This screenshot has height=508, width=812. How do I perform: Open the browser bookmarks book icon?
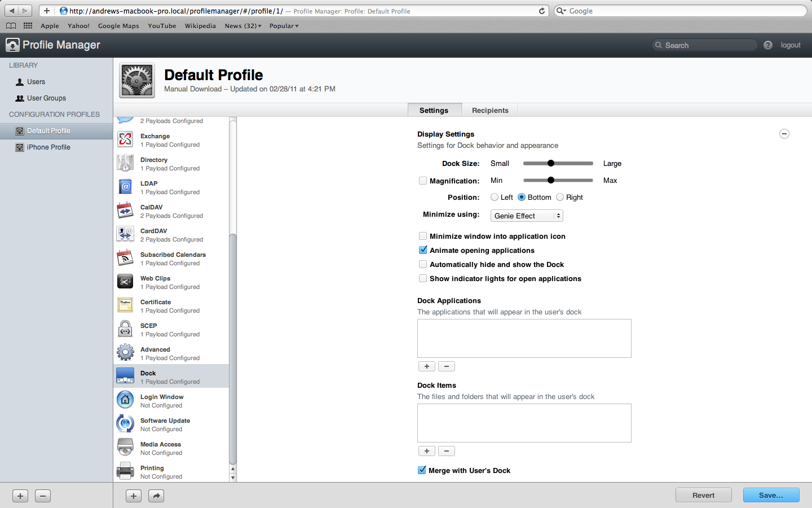pos(11,26)
